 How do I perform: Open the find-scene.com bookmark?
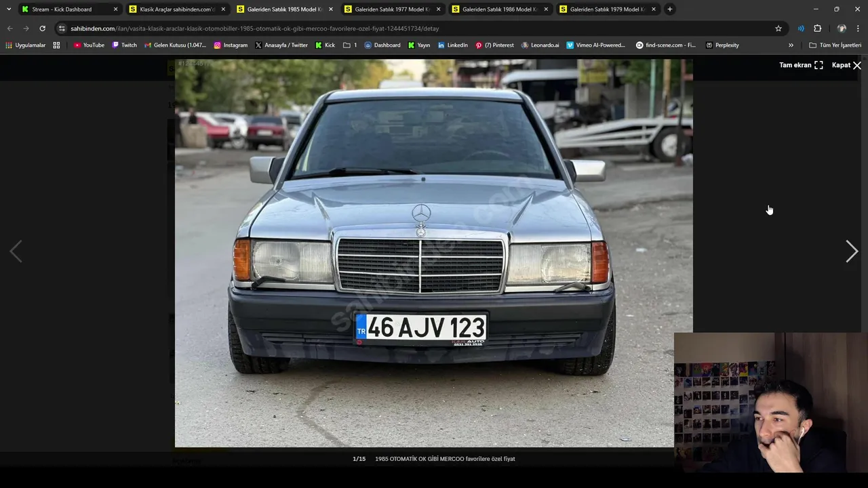(x=665, y=45)
